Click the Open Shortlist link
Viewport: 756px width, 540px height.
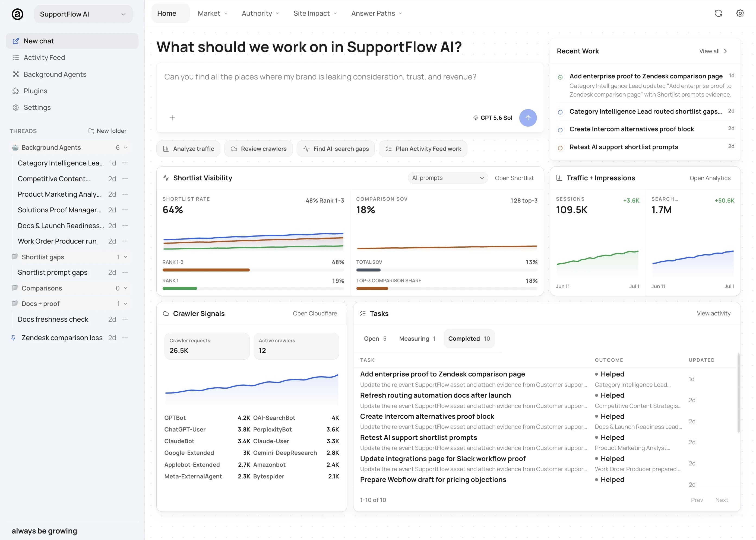(x=514, y=178)
